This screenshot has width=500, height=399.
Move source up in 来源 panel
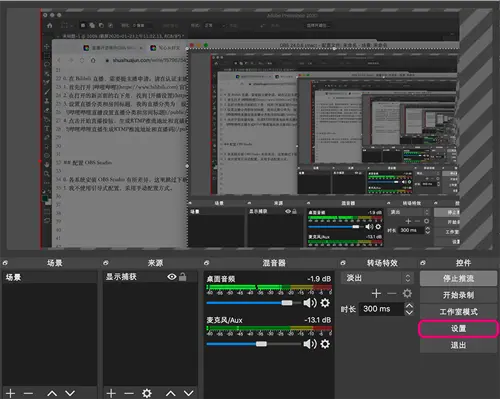171,393
